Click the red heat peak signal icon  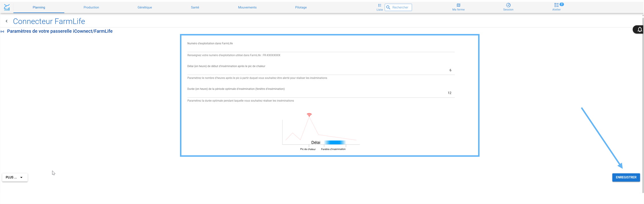pos(309,115)
